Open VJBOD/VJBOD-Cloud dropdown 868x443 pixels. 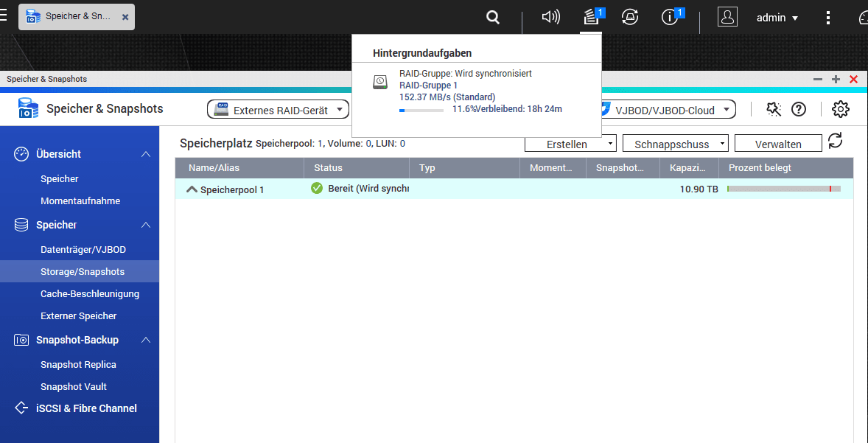click(670, 110)
